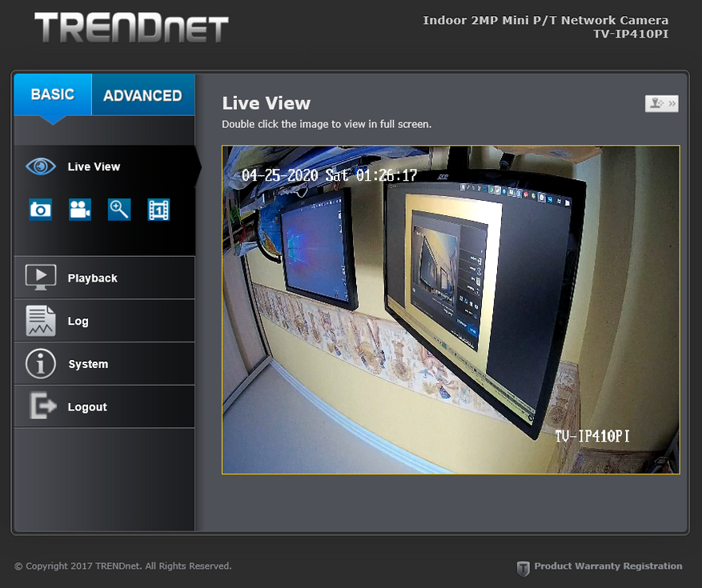Open the System menu item
Screen dimensions: 702x588
(x=105, y=364)
